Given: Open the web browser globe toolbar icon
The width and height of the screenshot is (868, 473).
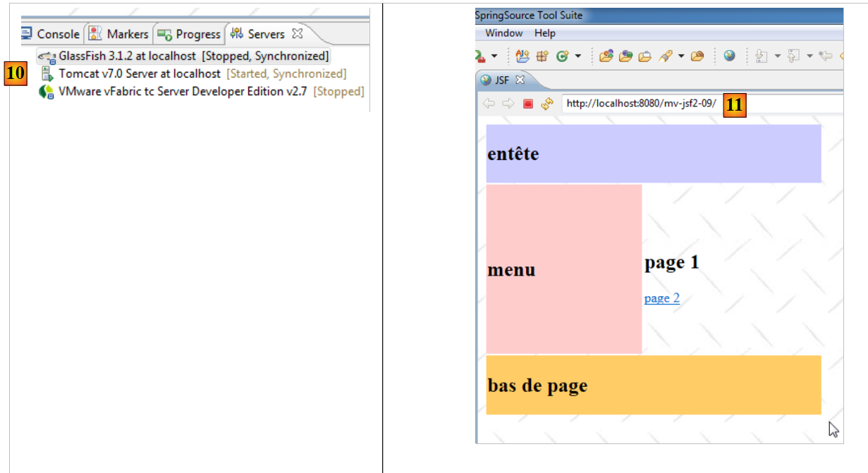Looking at the screenshot, I should pos(730,56).
